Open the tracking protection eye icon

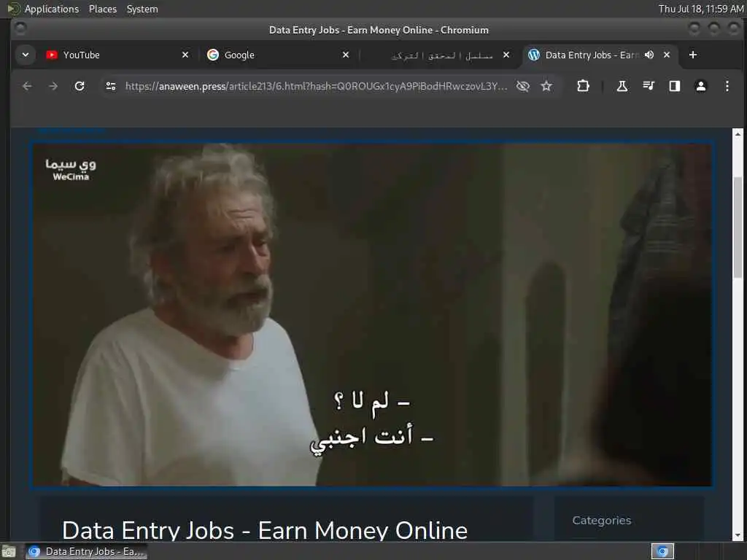pyautogui.click(x=523, y=86)
